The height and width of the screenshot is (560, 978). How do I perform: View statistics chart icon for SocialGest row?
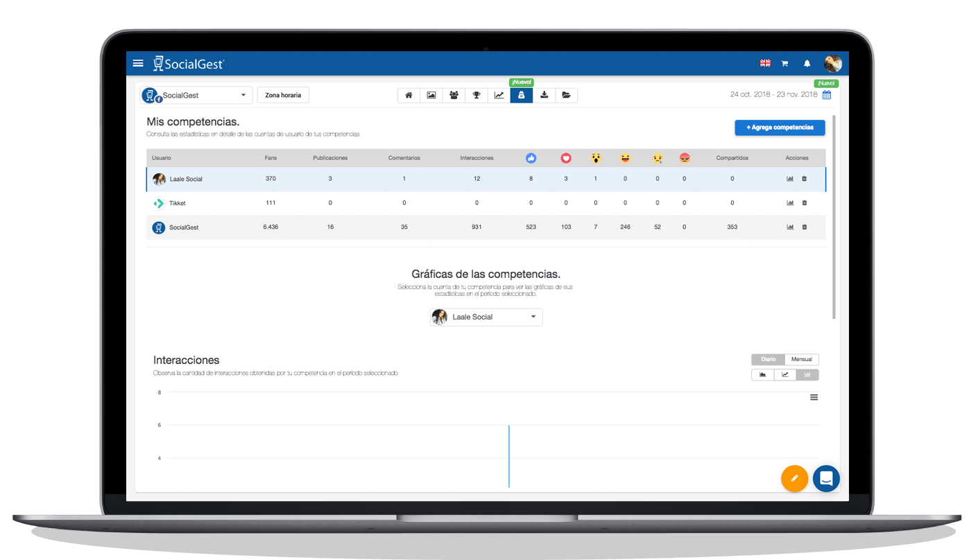click(790, 227)
